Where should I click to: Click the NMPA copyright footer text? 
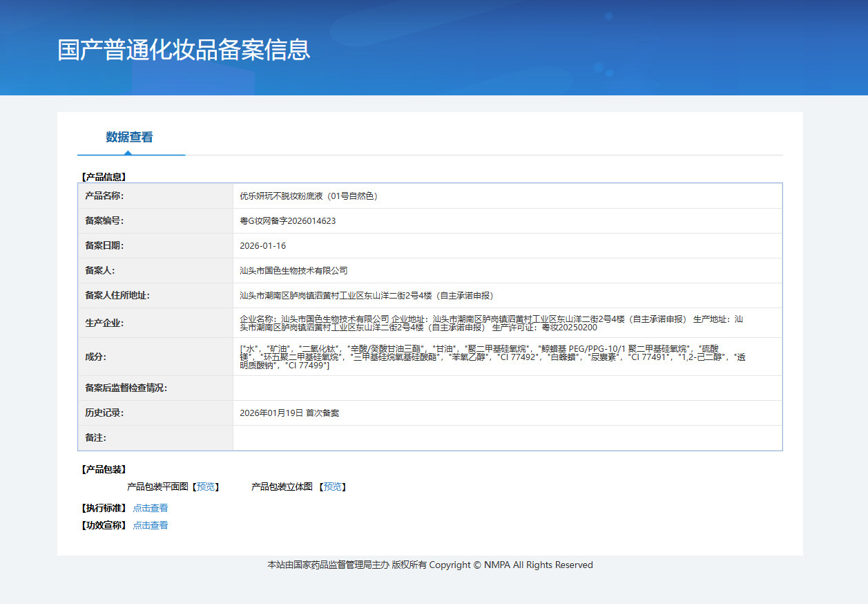click(430, 565)
